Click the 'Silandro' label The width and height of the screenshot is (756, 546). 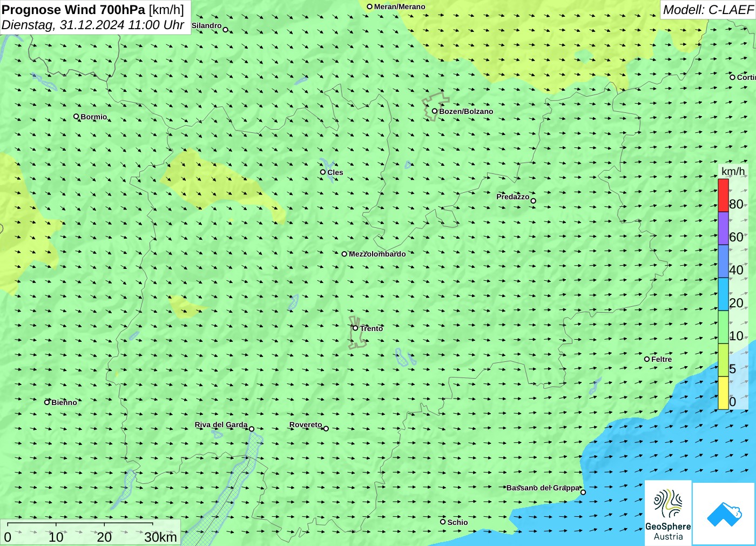tap(206, 25)
